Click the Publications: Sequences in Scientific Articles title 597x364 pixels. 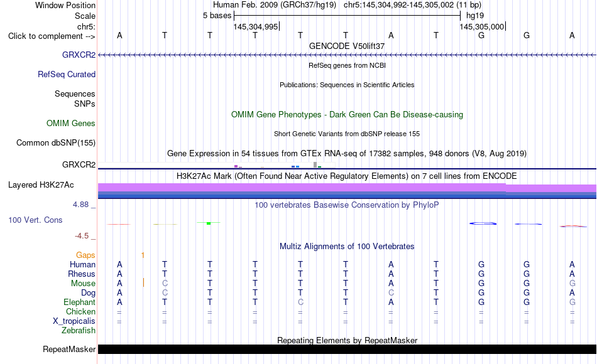click(x=347, y=85)
